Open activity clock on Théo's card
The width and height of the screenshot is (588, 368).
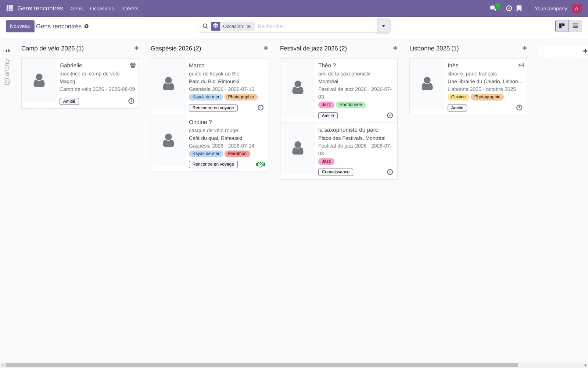tap(390, 115)
